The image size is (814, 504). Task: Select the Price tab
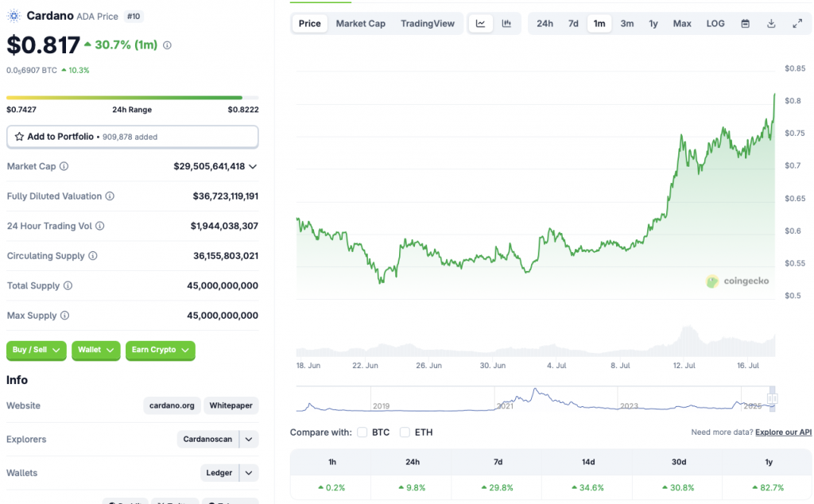pyautogui.click(x=310, y=23)
